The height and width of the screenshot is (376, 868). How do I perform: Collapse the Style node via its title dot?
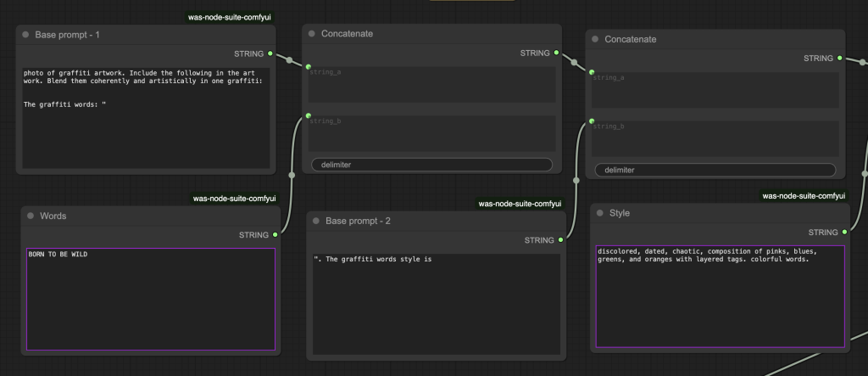pyautogui.click(x=599, y=213)
